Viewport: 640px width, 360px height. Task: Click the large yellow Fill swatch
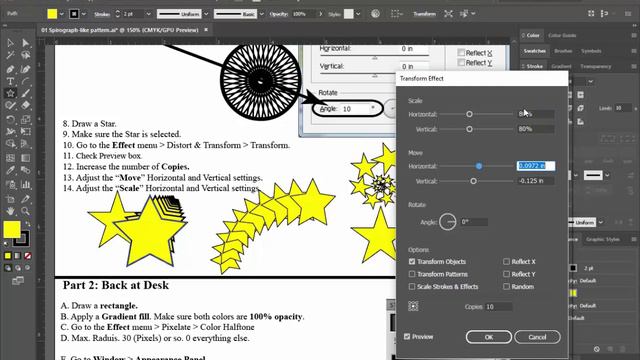tap(12, 229)
